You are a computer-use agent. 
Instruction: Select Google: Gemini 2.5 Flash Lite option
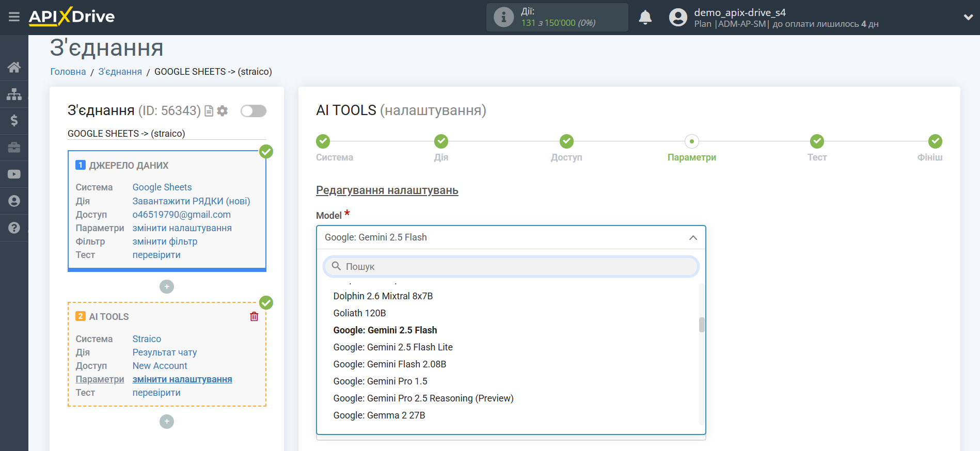tap(392, 347)
